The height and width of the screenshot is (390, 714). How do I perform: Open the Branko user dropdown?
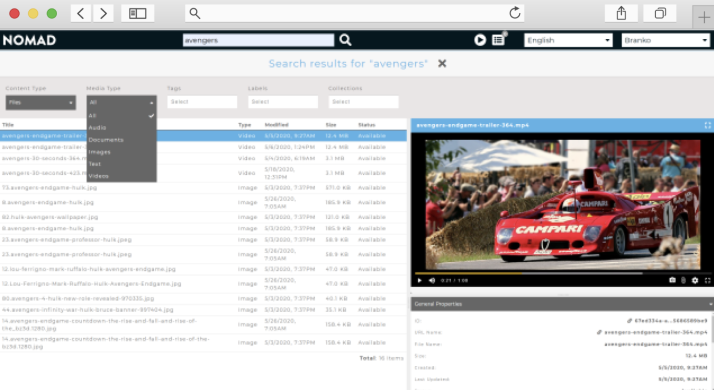tap(665, 40)
